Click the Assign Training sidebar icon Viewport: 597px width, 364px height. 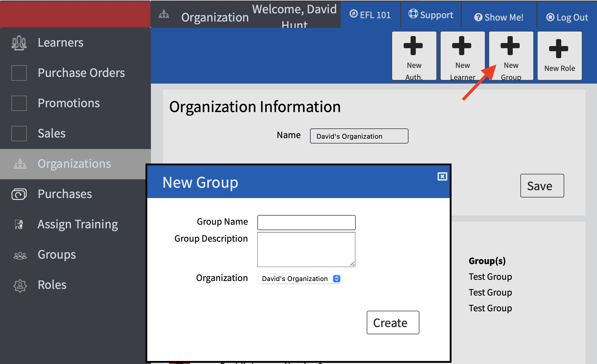click(19, 224)
